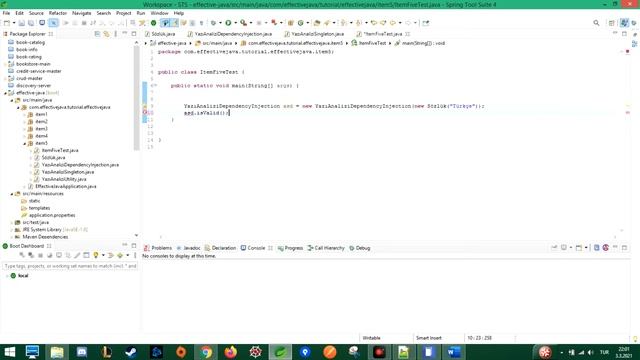The width and height of the screenshot is (640, 360).
Task: Switch to the Sözlük.java editor tab
Action: [161, 34]
